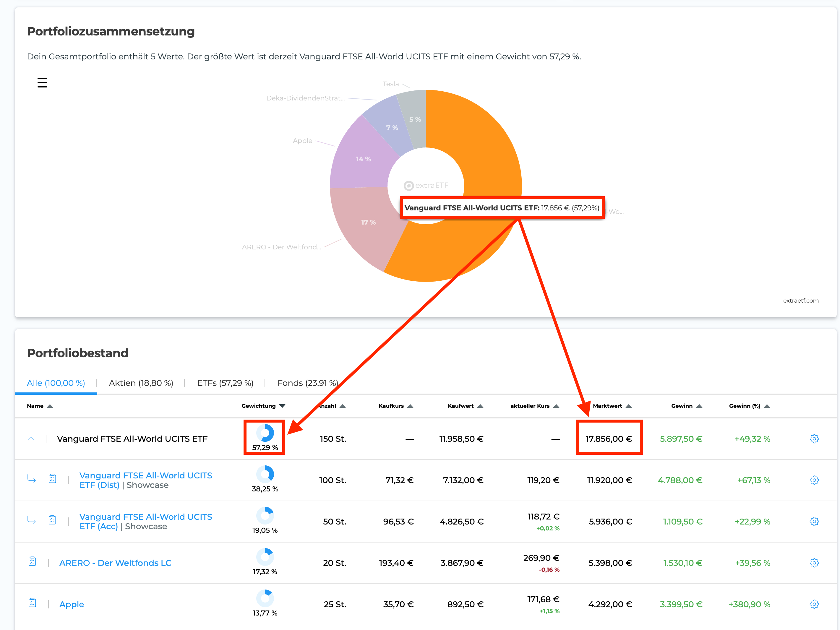
Task: Open settings gear for Vanguard ETF (Acc) row
Action: 814,521
